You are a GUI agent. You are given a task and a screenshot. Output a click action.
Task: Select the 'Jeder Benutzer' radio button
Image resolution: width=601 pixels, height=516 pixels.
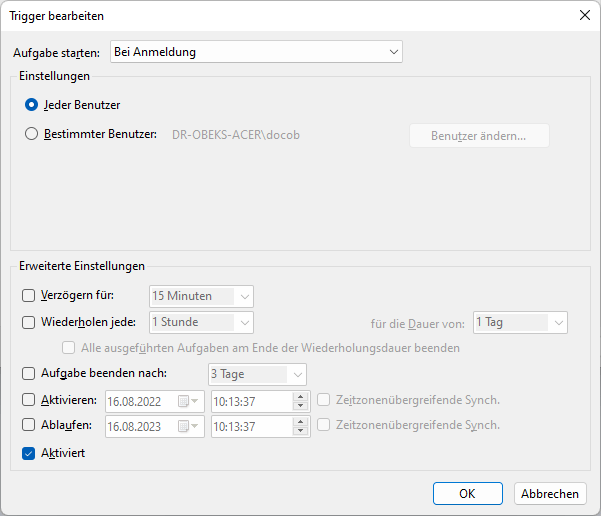tap(31, 105)
